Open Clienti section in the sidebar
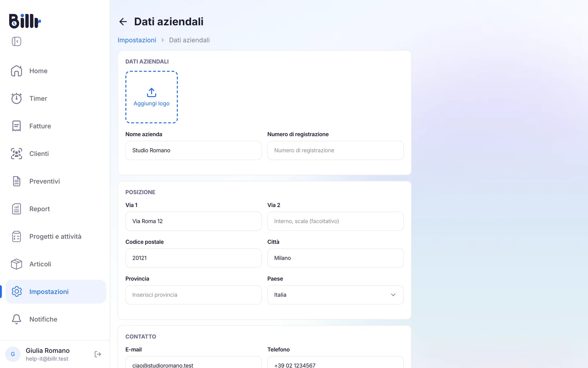The image size is (588, 368). (x=56, y=153)
